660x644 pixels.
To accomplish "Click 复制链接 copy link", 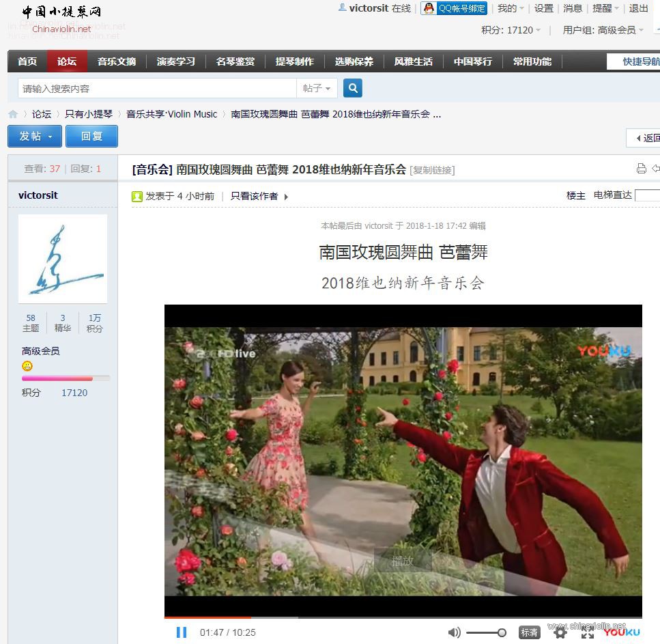I will (432, 170).
